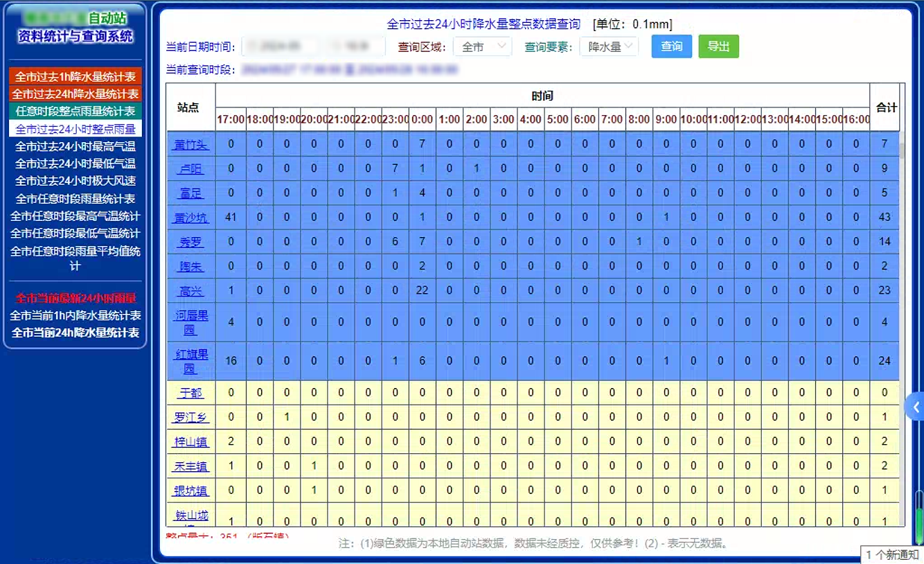Open 全市过去24小时最高气温 page
Image resolution: width=924 pixels, height=564 pixels.
point(75,146)
